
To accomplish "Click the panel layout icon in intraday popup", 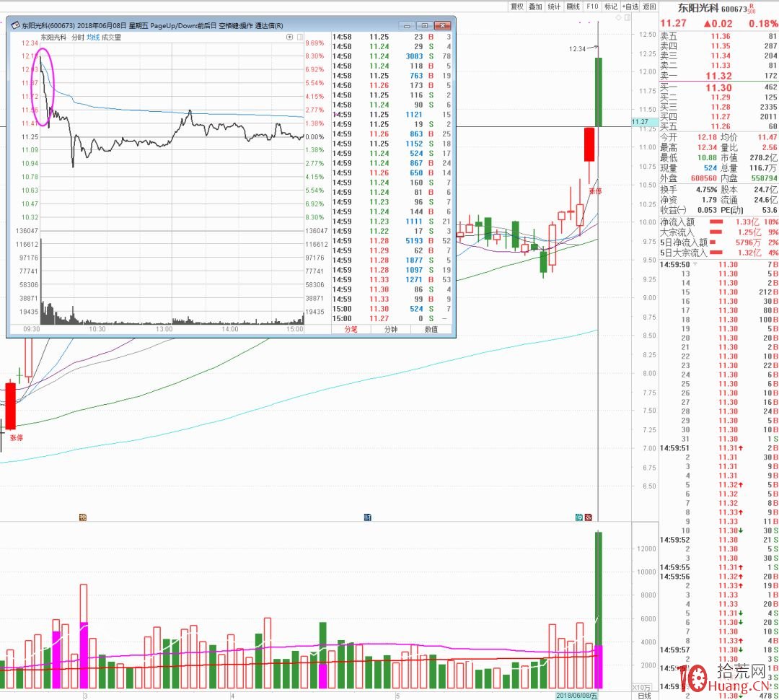I will (x=300, y=38).
